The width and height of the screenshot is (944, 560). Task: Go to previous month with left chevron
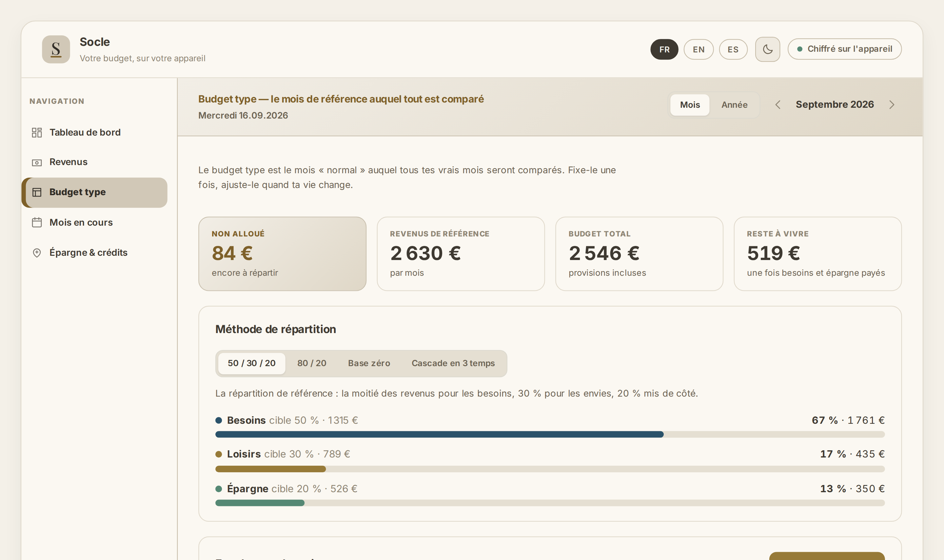coord(777,105)
